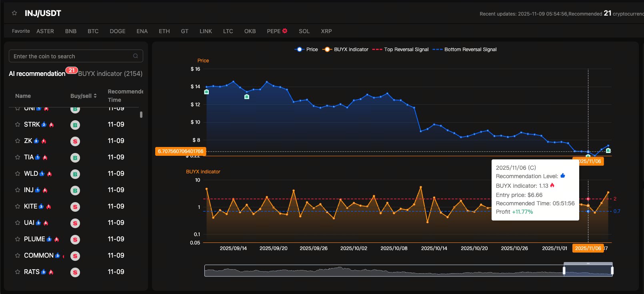This screenshot has height=294, width=644.
Task: Select the AI recommendation tab
Action: [x=37, y=73]
